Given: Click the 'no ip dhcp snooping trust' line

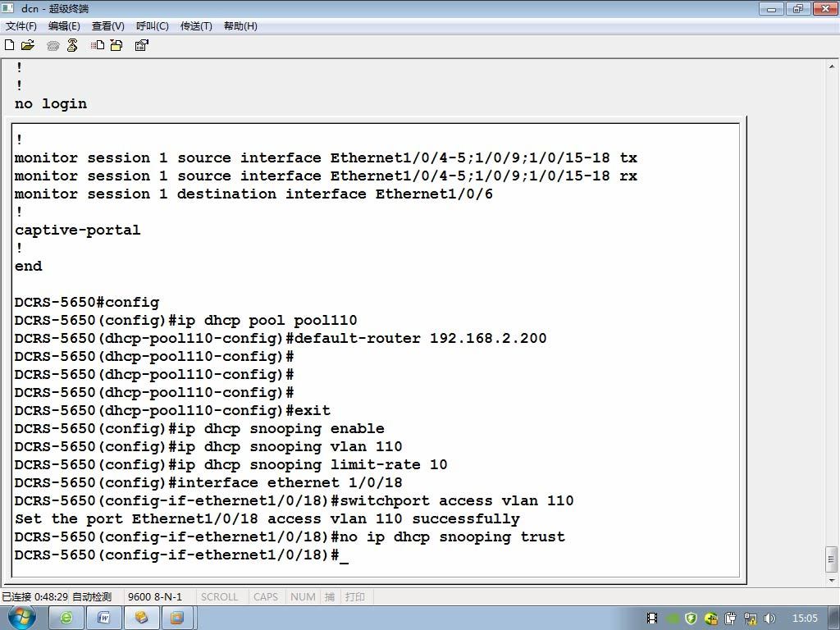Looking at the screenshot, I should point(290,536).
